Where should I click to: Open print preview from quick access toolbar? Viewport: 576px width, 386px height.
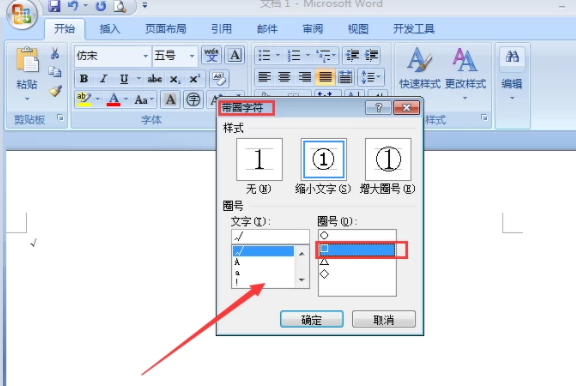pos(120,6)
